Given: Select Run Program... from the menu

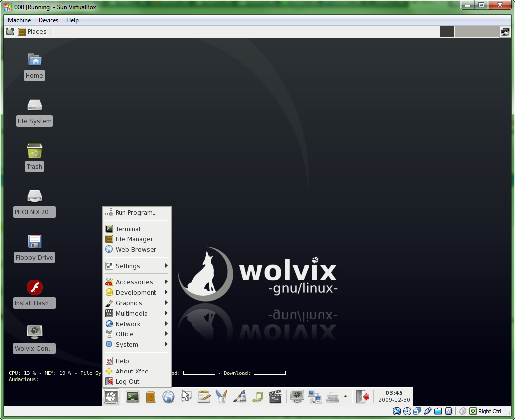Looking at the screenshot, I should 136,213.
